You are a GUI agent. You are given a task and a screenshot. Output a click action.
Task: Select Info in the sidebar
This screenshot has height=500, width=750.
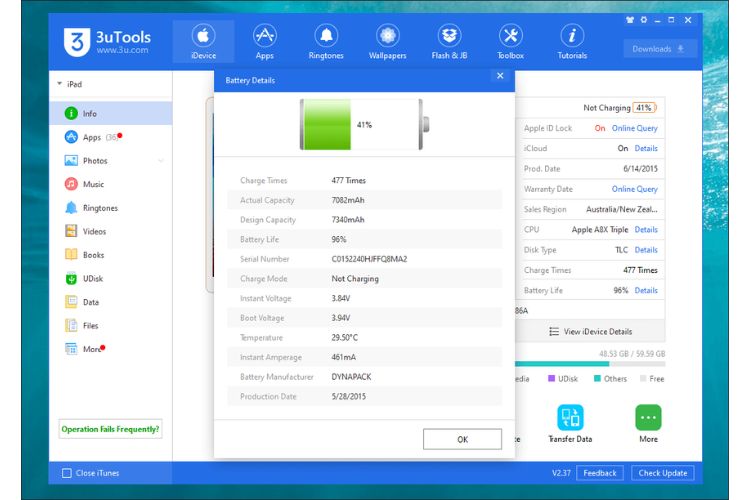111,113
